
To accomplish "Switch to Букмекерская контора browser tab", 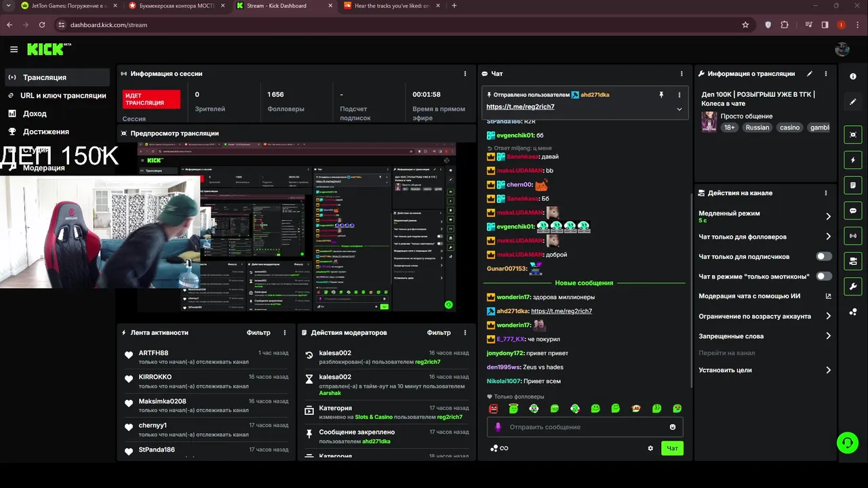I will coord(176,5).
